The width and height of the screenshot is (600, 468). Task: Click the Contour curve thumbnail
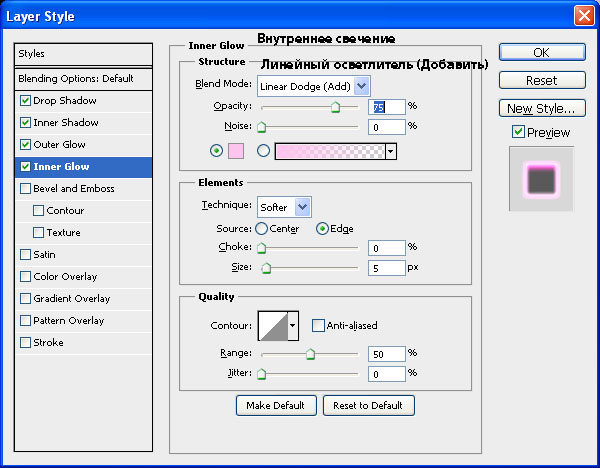273,326
